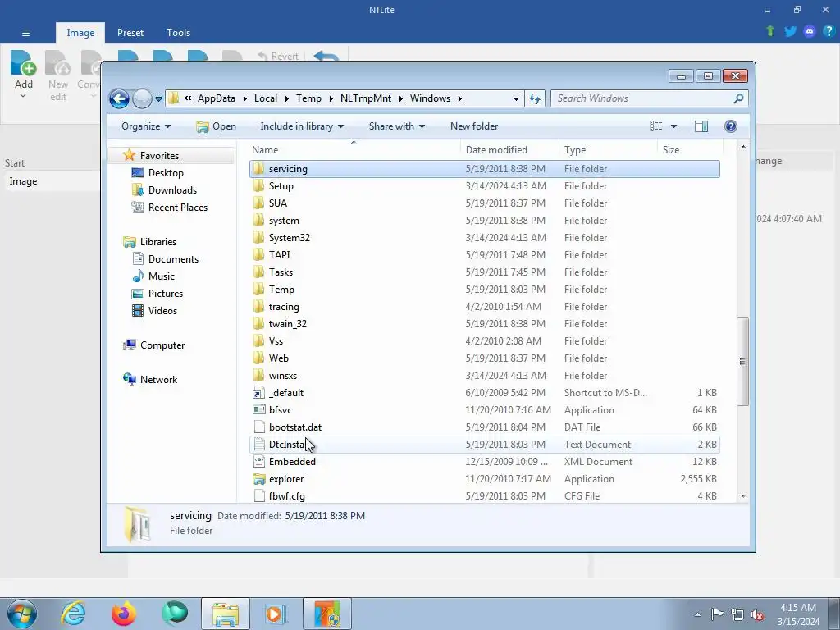Select Documents library

click(x=165, y=259)
